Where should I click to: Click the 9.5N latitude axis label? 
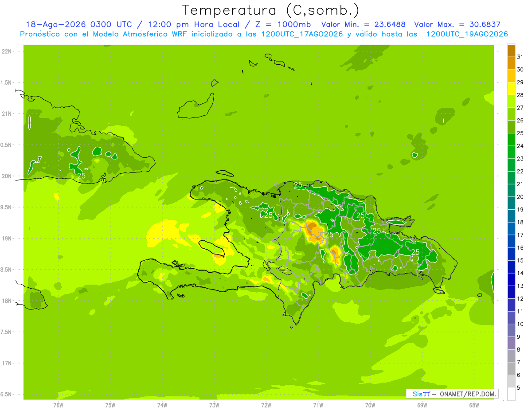click(7, 207)
